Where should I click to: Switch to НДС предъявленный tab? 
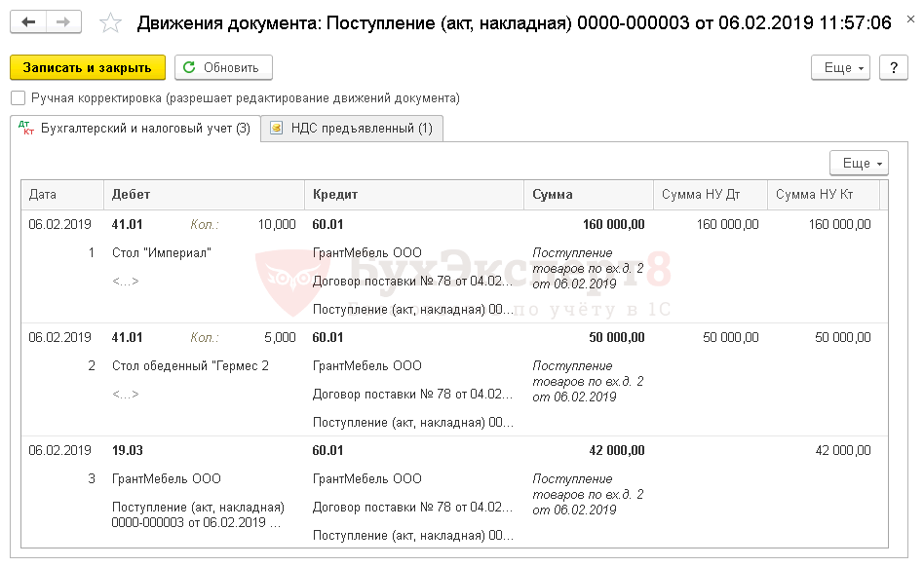point(352,129)
